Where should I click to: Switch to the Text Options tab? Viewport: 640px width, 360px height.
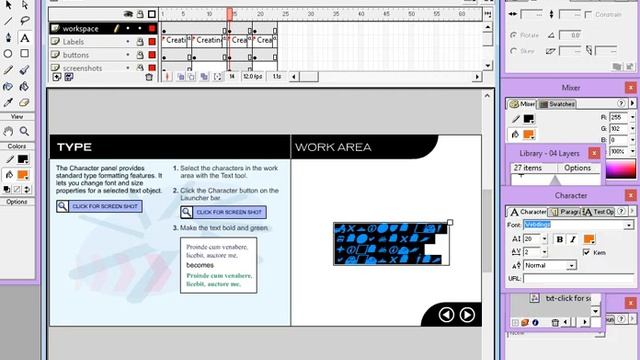(x=598, y=212)
